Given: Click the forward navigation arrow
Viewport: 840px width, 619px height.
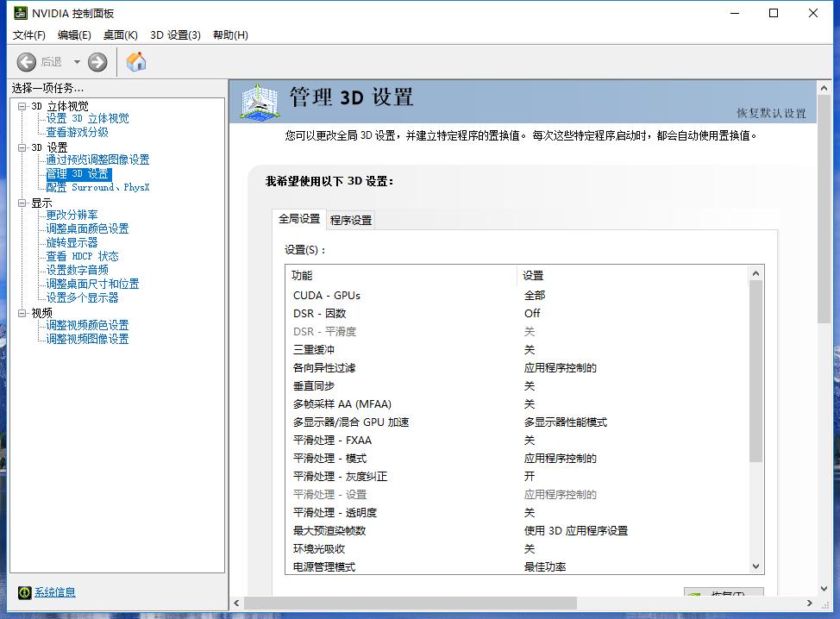Looking at the screenshot, I should coord(97,61).
